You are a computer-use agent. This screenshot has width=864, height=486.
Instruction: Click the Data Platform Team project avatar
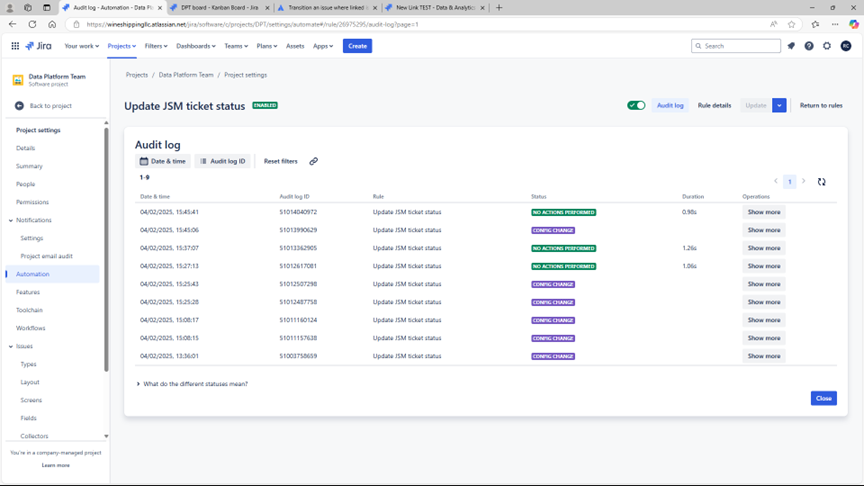coord(18,80)
